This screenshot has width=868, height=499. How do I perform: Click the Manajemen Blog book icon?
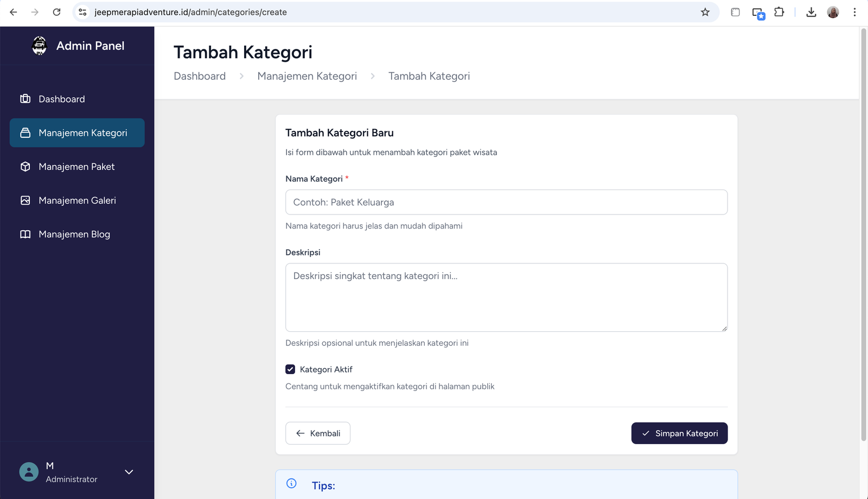(25, 234)
